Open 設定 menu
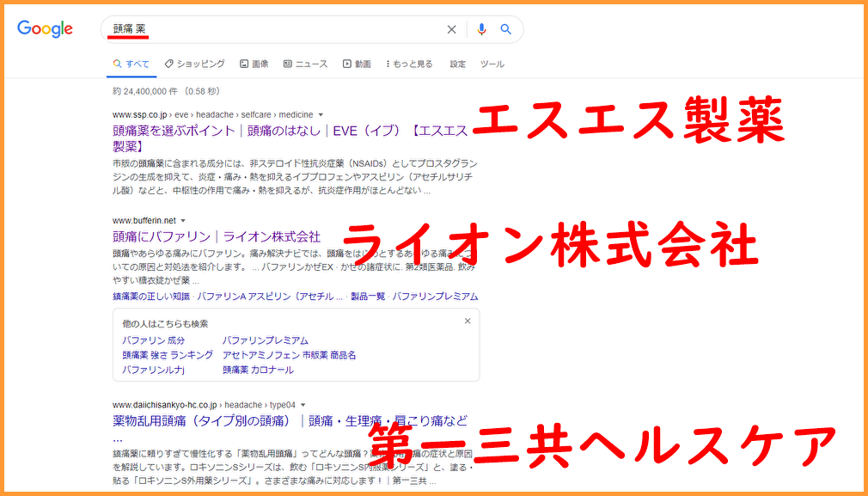The height and width of the screenshot is (496, 868). (458, 64)
